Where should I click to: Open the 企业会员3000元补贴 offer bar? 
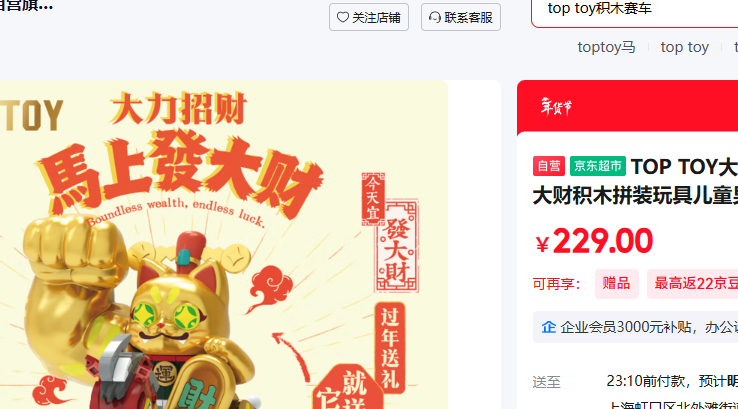click(635, 327)
